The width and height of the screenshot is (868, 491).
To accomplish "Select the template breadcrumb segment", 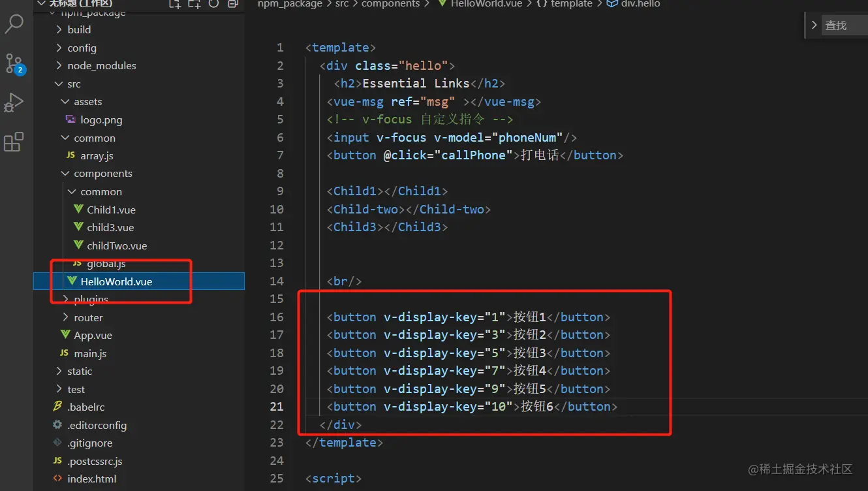I will pyautogui.click(x=571, y=4).
